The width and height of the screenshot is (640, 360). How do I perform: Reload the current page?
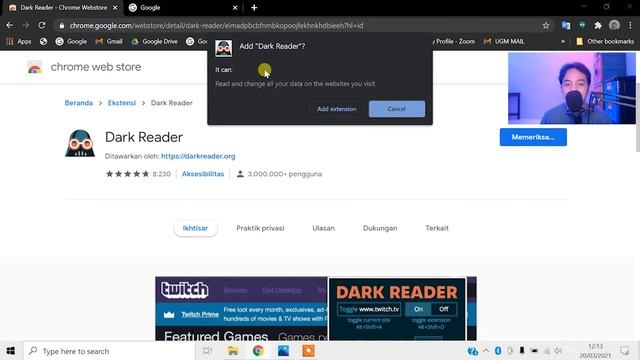[42, 25]
